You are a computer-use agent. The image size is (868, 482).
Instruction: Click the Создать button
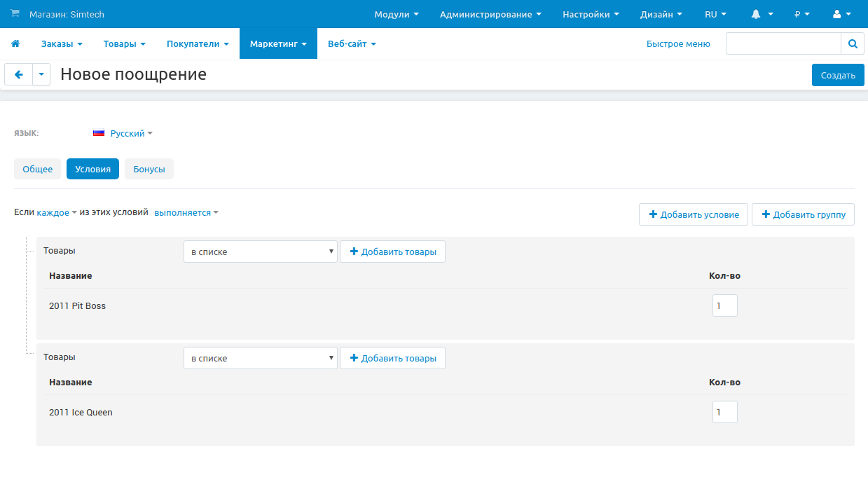pyautogui.click(x=837, y=75)
